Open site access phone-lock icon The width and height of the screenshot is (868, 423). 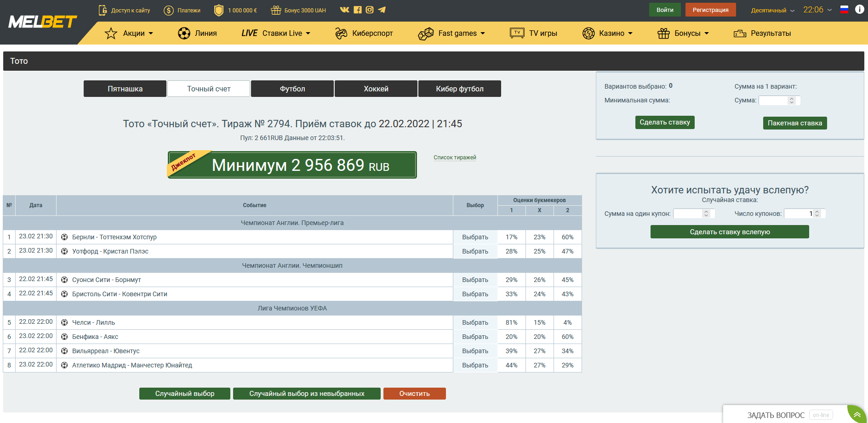[x=103, y=10]
